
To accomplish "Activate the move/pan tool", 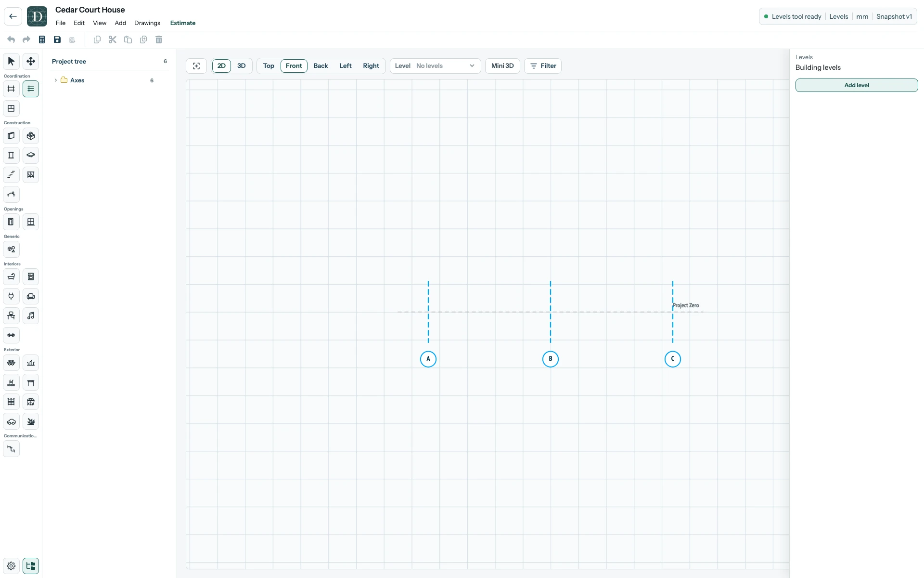I will point(31,61).
